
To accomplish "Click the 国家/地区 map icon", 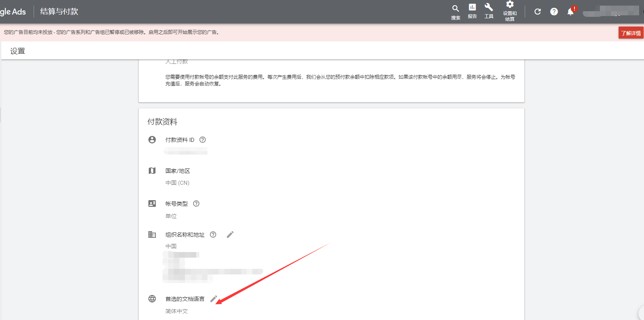I will click(x=152, y=171).
